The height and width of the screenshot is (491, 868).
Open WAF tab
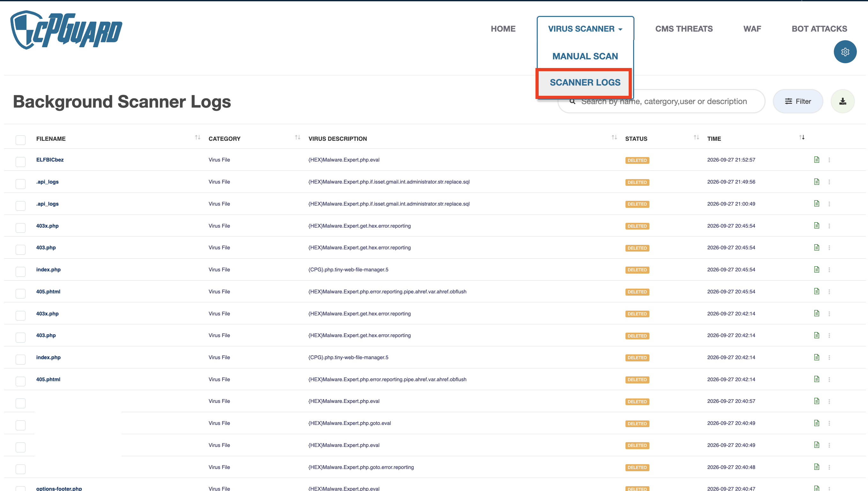(x=752, y=29)
